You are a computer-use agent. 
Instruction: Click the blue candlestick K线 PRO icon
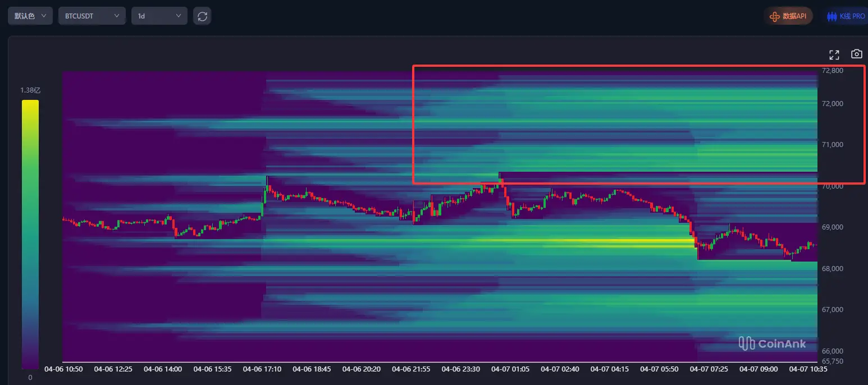[x=832, y=16]
